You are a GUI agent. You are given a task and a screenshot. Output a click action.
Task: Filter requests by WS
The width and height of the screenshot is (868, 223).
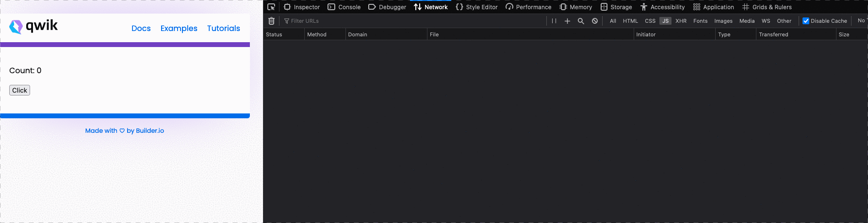coord(766,21)
